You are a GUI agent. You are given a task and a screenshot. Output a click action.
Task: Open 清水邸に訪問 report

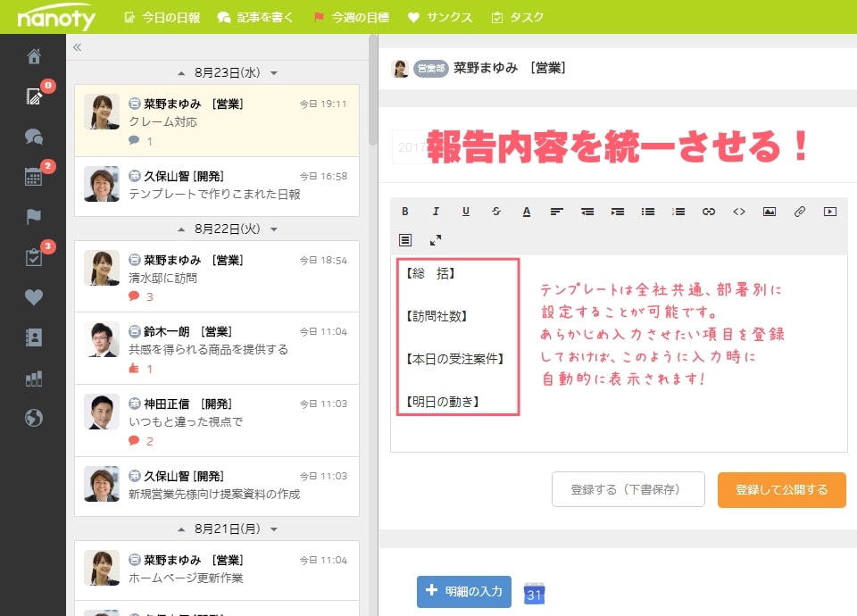(x=217, y=276)
